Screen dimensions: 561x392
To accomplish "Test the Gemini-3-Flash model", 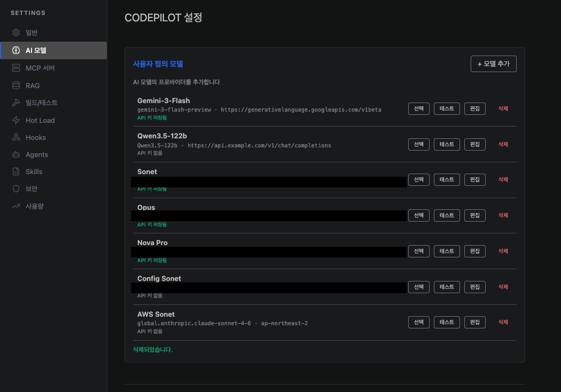I will (x=447, y=108).
